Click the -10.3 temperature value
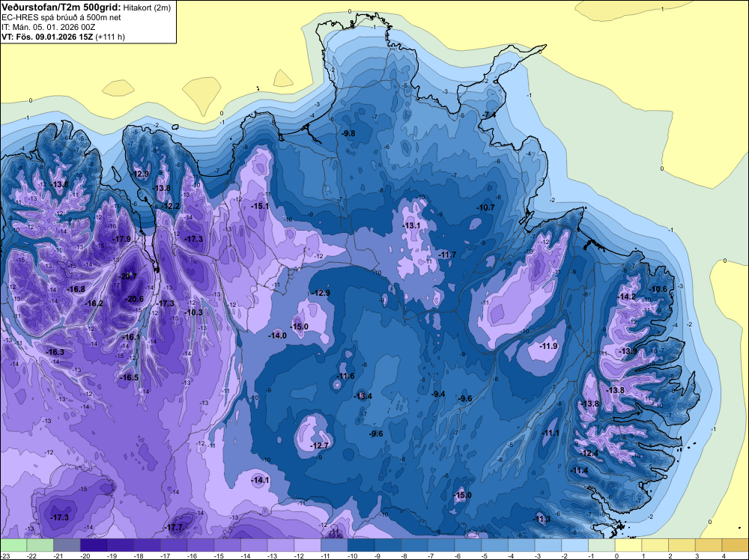The image size is (749, 560). click(193, 313)
